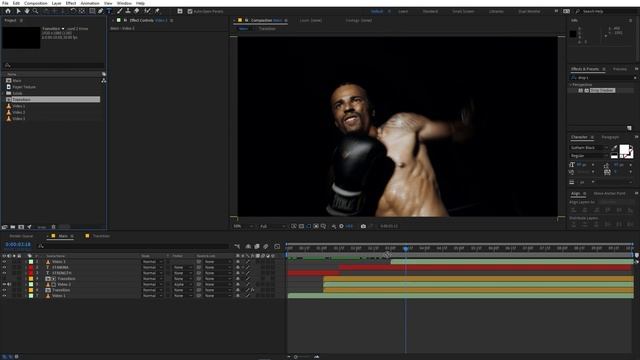Toggle the shy layers timeline icon

[248, 246]
